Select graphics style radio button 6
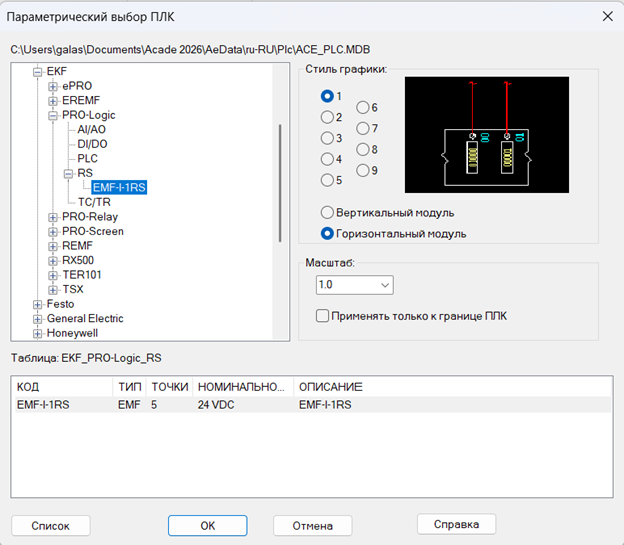Viewport: 624px width, 545px height. tap(363, 107)
